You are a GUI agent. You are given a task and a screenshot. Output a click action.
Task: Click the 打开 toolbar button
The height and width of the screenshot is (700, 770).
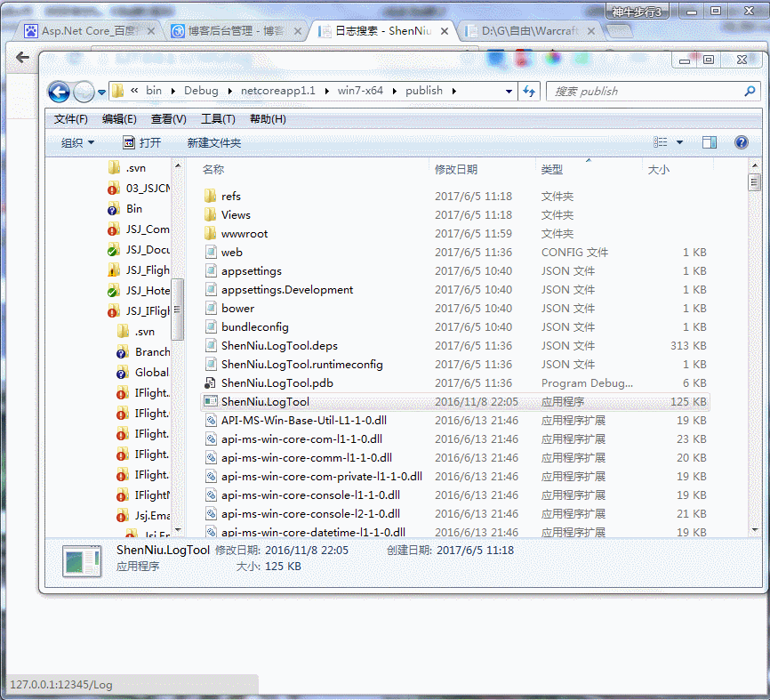pyautogui.click(x=141, y=143)
